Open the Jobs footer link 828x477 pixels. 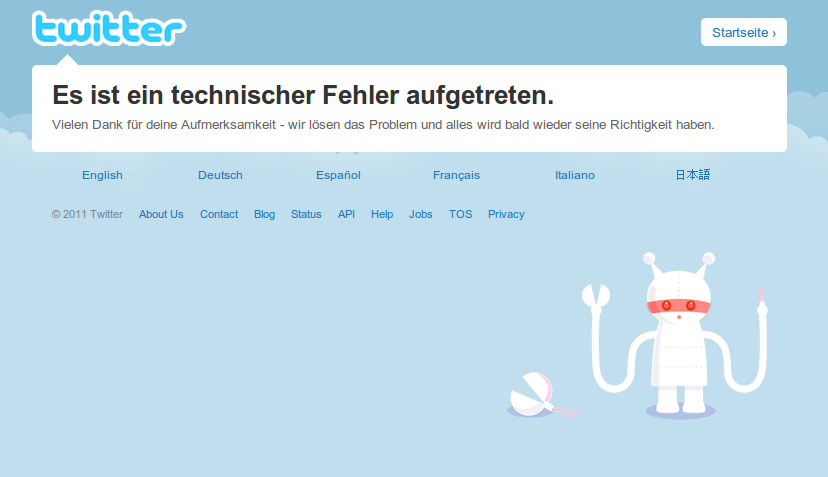pos(420,214)
